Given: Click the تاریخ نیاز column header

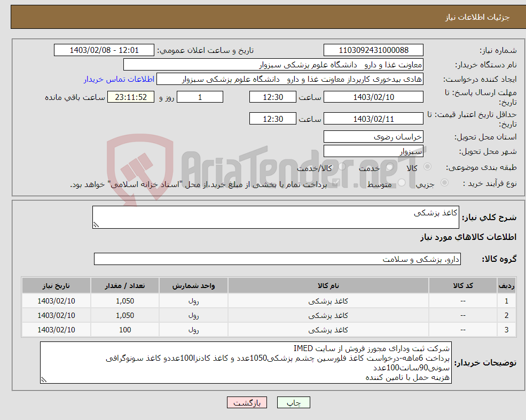Looking at the screenshot, I should coord(56,286).
